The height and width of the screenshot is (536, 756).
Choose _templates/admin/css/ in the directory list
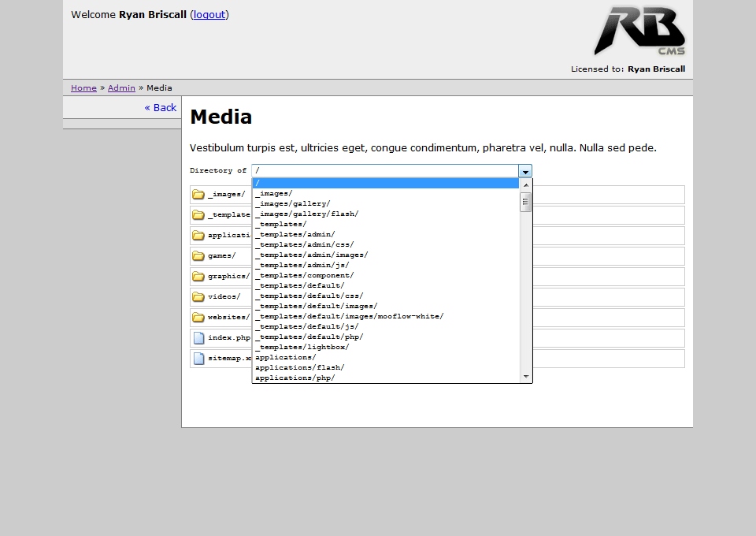[304, 244]
